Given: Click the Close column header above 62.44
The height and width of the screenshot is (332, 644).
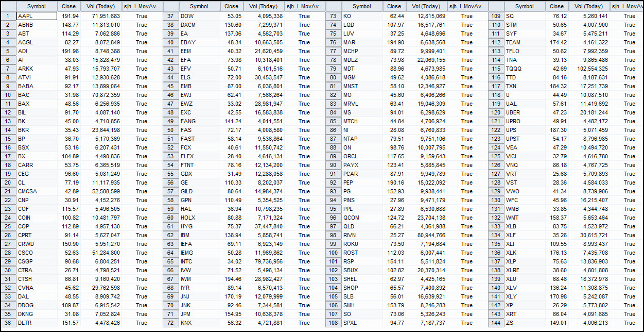Looking at the screenshot, I should point(394,7).
